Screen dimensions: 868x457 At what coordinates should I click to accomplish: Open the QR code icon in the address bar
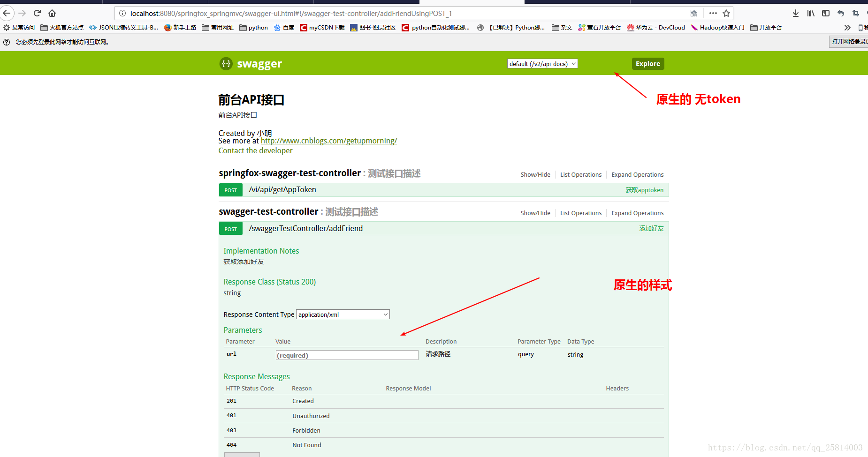[x=694, y=13]
